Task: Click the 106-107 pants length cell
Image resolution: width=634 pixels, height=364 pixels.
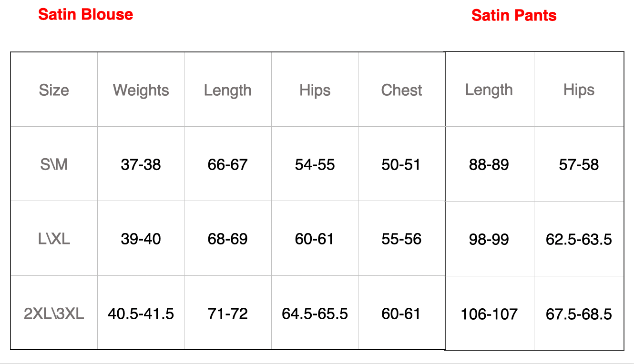Action: pos(489,314)
